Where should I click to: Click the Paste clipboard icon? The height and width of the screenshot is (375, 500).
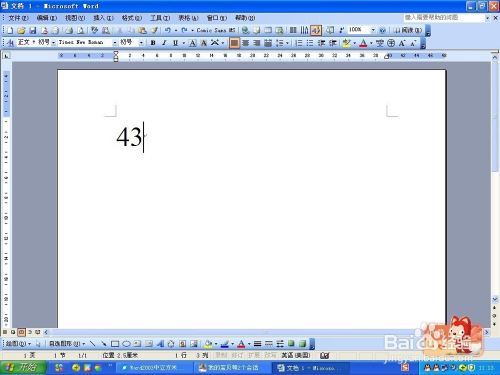click(142, 31)
